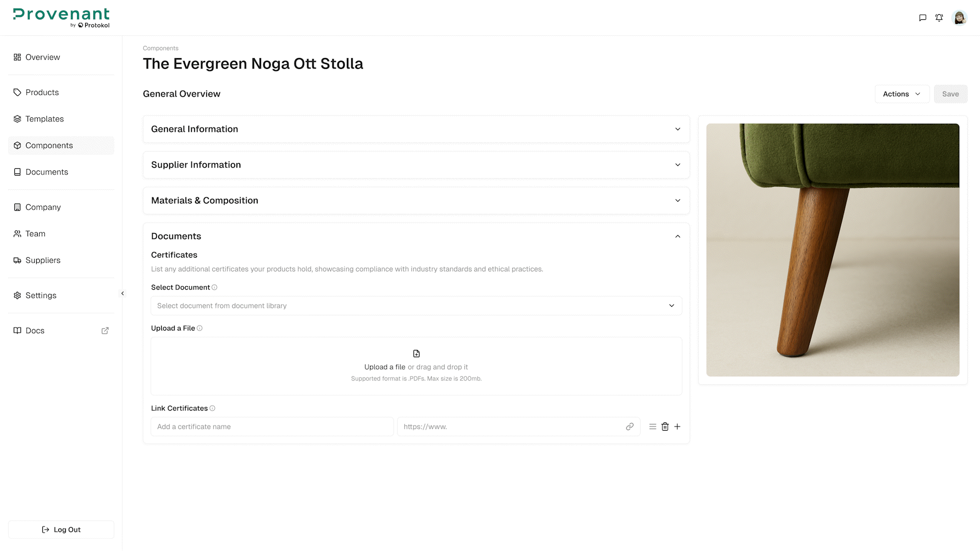Type in the Add a certificate name field
980x551 pixels.
[x=272, y=427]
